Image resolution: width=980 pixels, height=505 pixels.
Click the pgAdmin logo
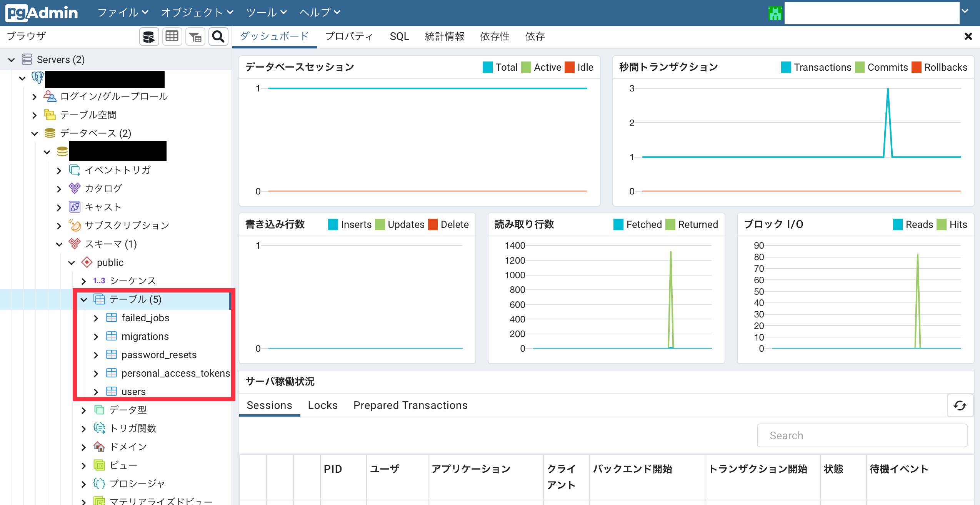(x=42, y=13)
